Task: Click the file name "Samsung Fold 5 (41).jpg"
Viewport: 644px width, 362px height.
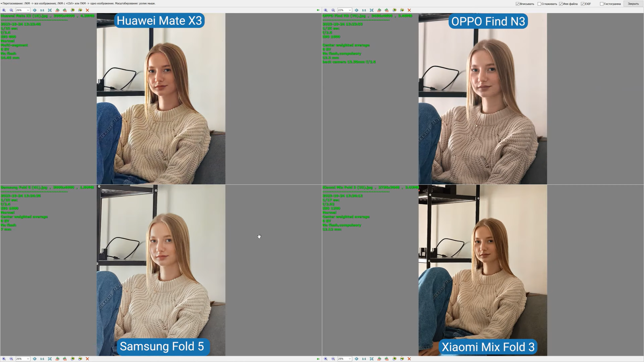Action: point(24,187)
